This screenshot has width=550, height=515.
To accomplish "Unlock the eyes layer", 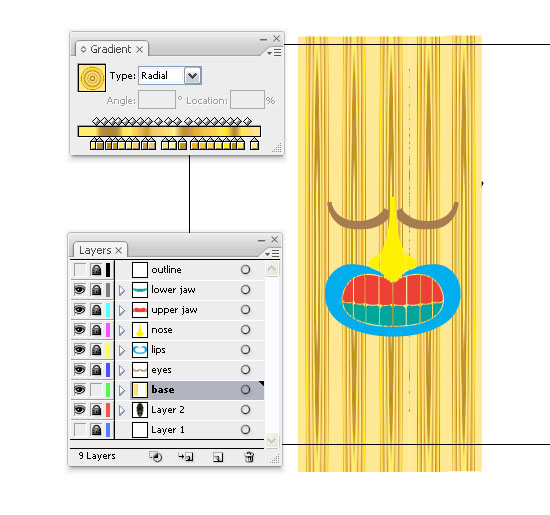I will click(x=96, y=370).
